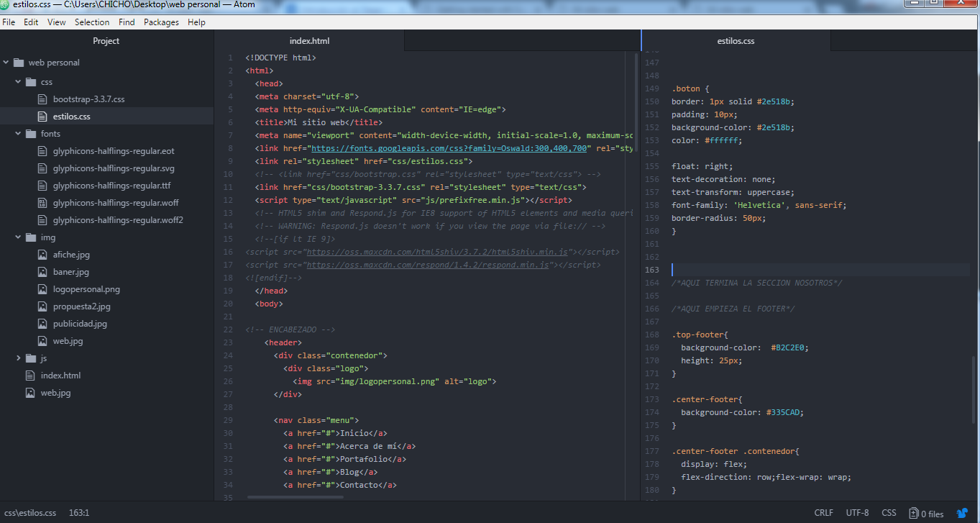Click the img folder icon

(31, 237)
